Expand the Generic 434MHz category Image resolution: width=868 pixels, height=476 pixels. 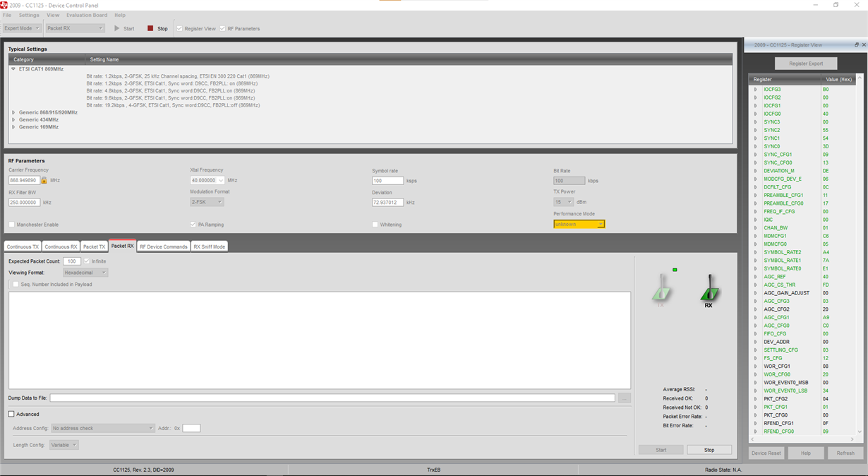[x=13, y=120]
